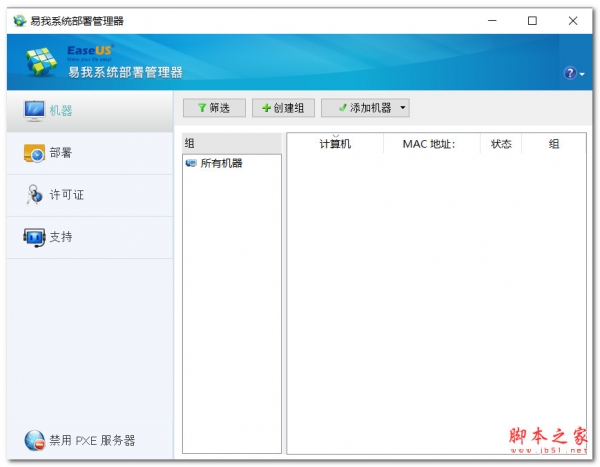Expand the arrow next to the help icon
This screenshot has width=600, height=467.
click(x=582, y=74)
